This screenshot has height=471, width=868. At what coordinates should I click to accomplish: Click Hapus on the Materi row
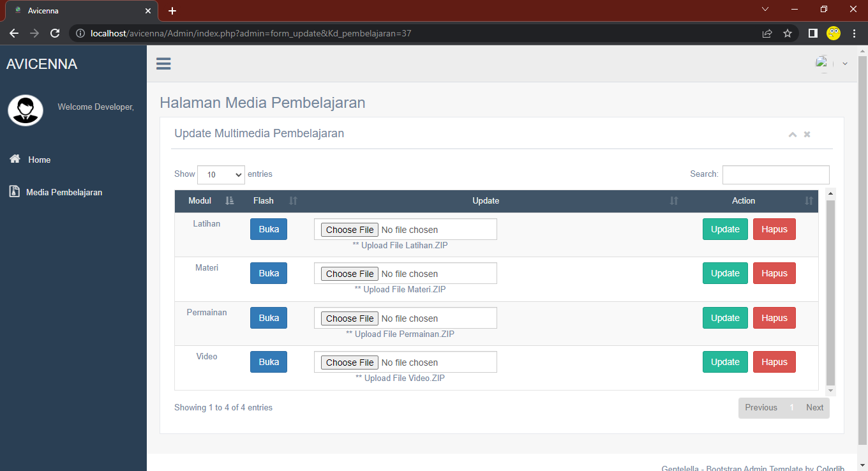(774, 273)
